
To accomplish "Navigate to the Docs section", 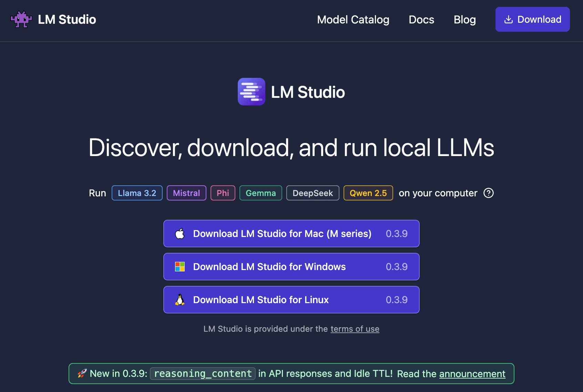I will (x=421, y=20).
